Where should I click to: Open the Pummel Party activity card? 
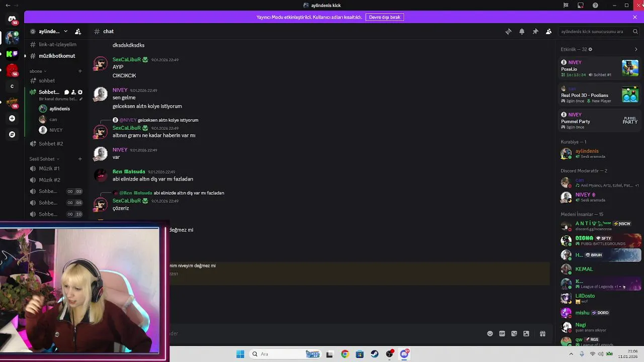(x=600, y=121)
